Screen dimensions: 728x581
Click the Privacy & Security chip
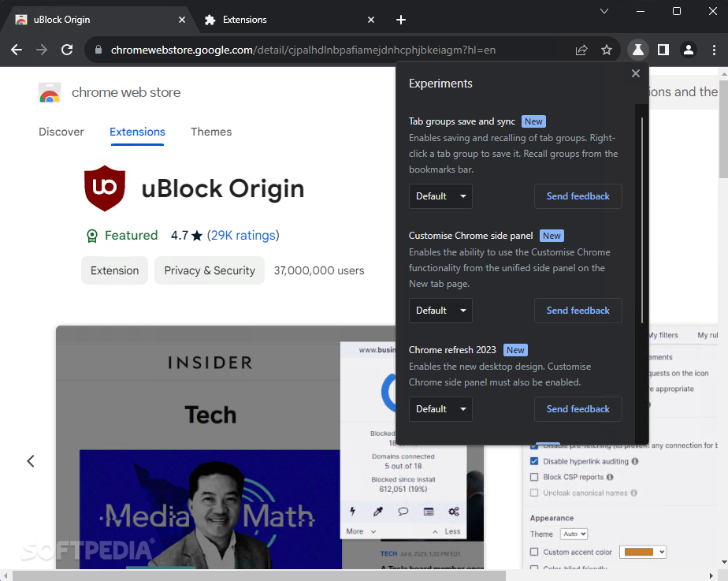(210, 270)
